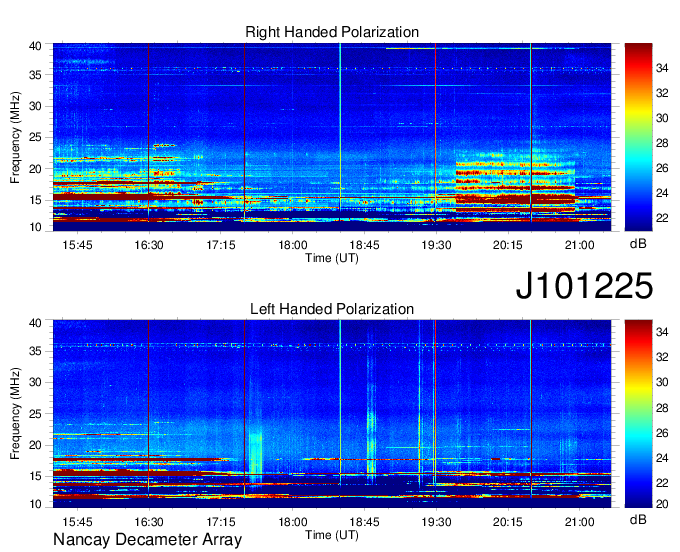
Task: Click the "Nancay Decameter Array" caption
Action: pos(147,540)
